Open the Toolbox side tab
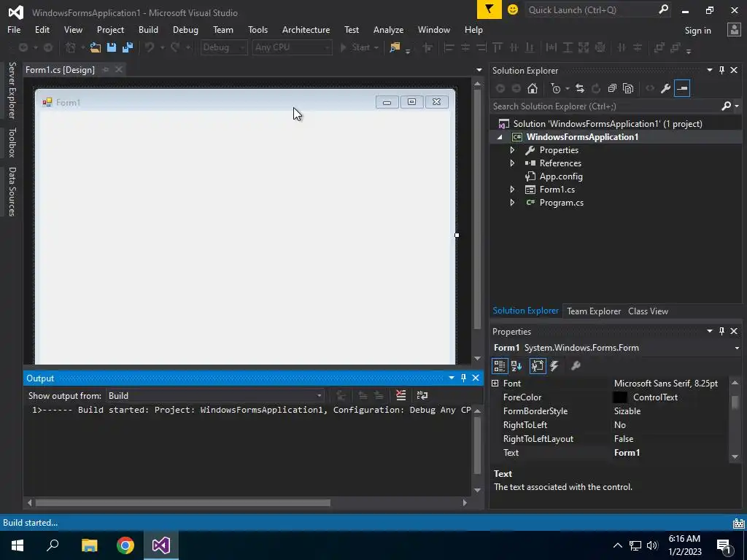The image size is (747, 560). point(12,142)
